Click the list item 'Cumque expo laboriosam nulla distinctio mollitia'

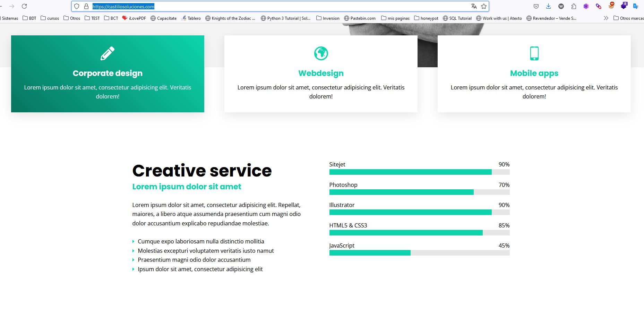(x=201, y=241)
